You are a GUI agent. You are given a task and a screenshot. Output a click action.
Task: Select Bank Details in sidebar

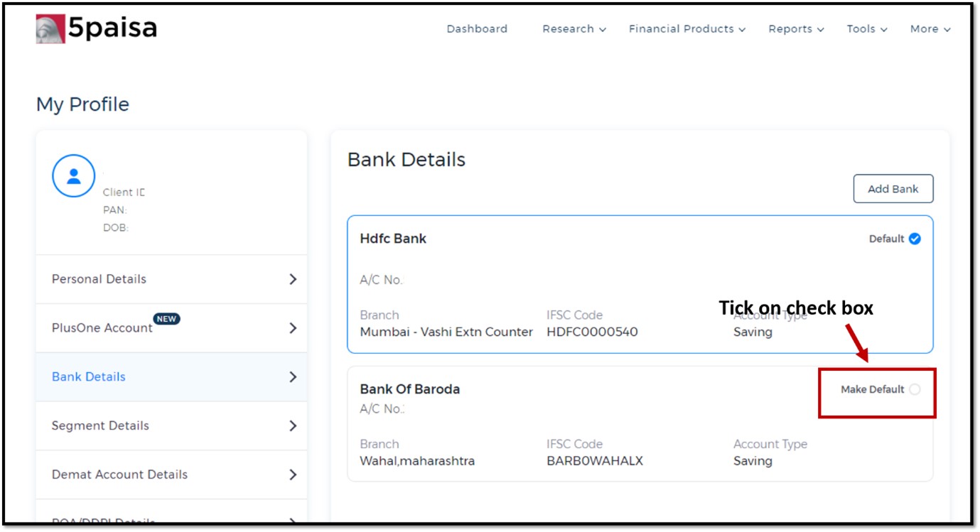171,377
